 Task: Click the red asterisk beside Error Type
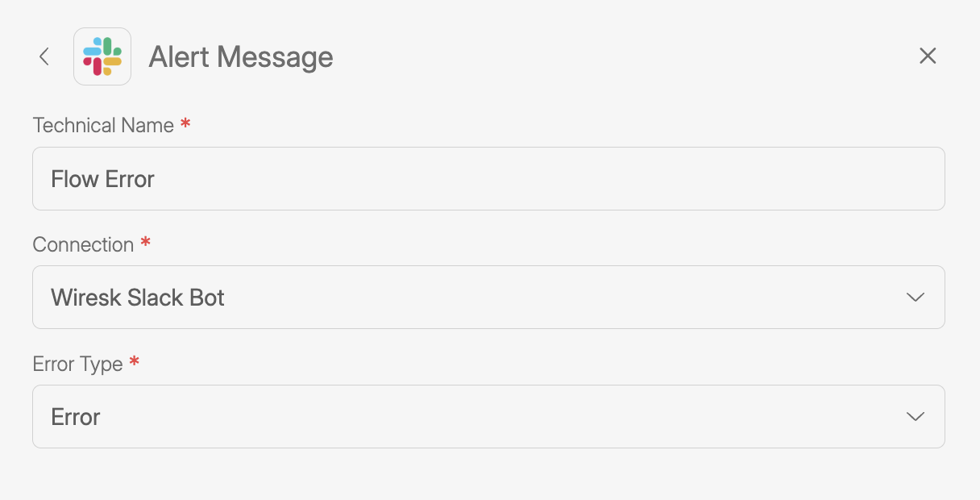134,362
